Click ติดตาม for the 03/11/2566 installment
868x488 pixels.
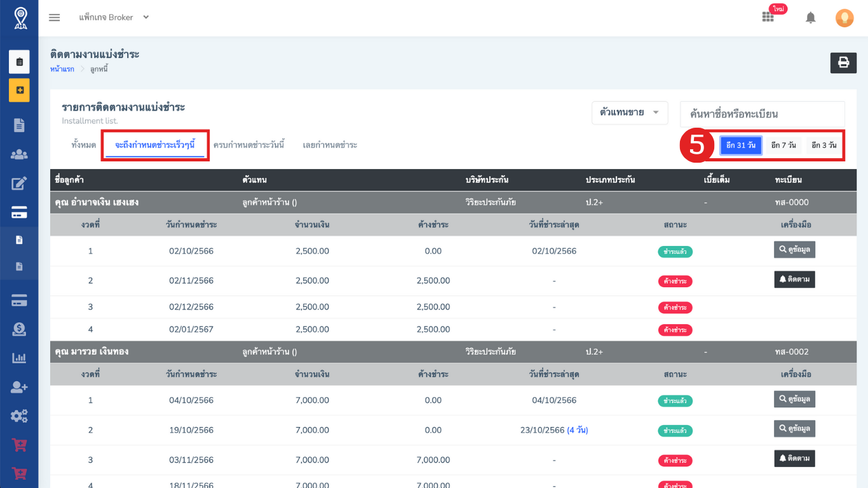coord(794,459)
